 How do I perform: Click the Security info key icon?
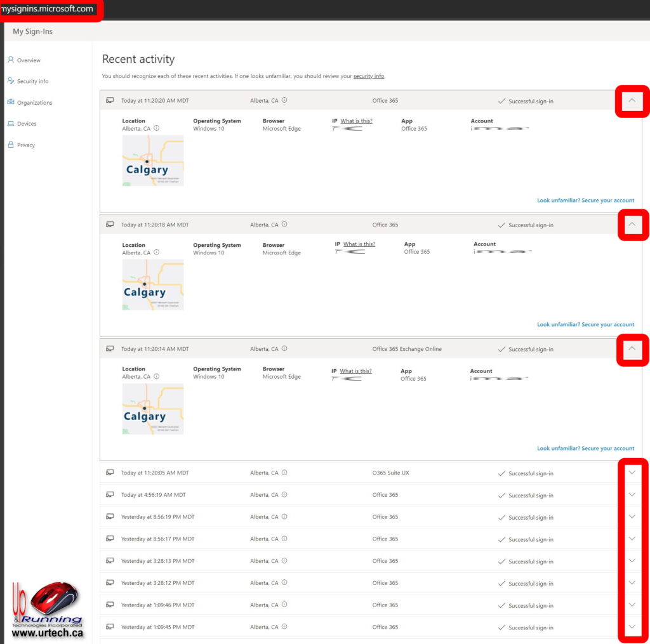(x=11, y=81)
